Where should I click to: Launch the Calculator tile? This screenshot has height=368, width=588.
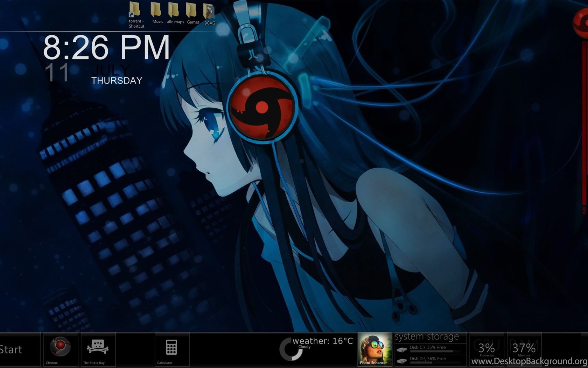tap(171, 348)
